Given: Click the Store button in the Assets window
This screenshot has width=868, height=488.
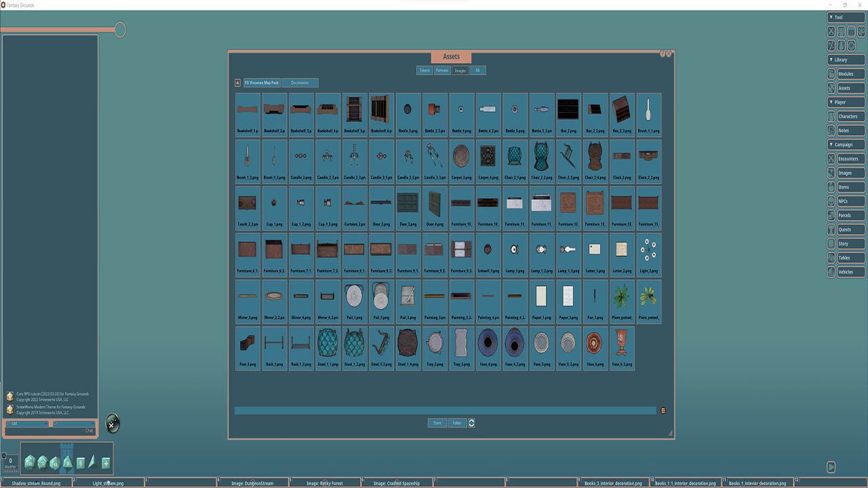Looking at the screenshot, I should (x=437, y=422).
